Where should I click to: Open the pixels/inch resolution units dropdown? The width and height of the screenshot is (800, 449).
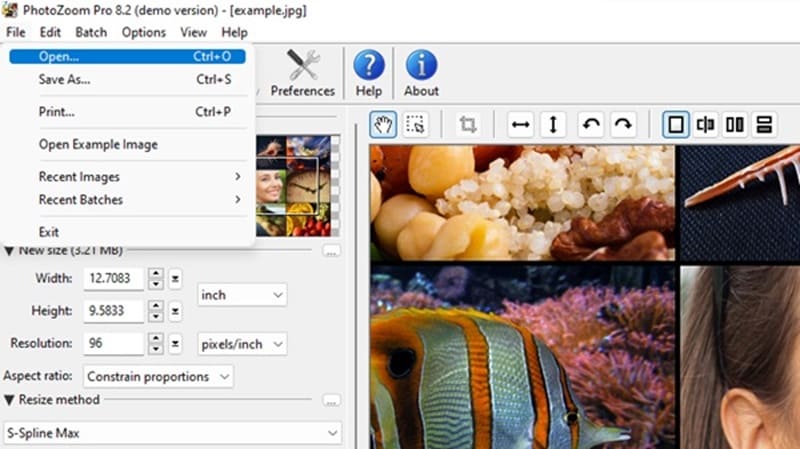pos(242,344)
